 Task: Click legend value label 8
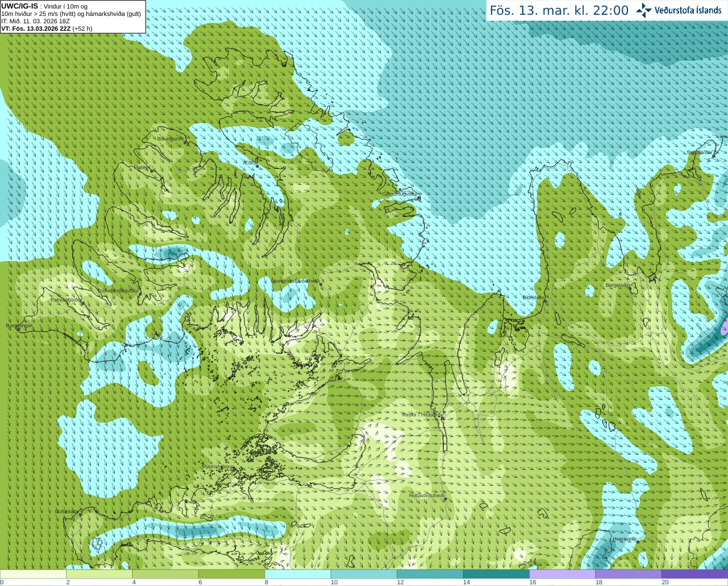point(266,583)
